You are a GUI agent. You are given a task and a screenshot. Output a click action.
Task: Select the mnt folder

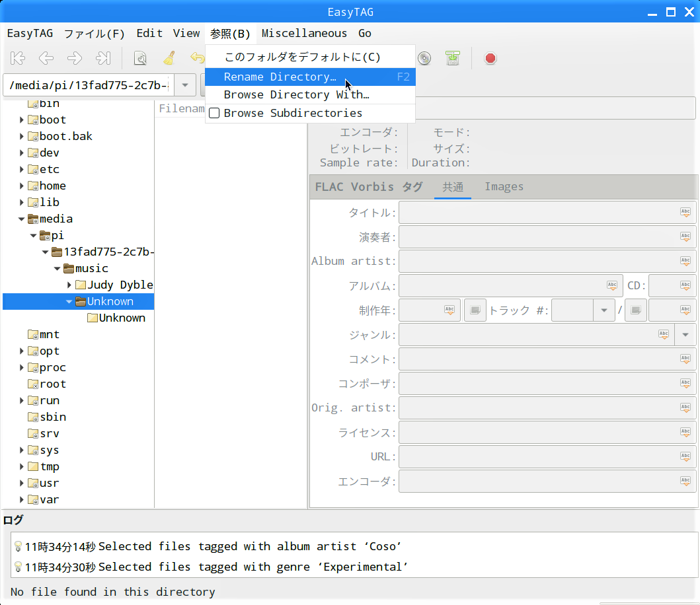pos(49,334)
